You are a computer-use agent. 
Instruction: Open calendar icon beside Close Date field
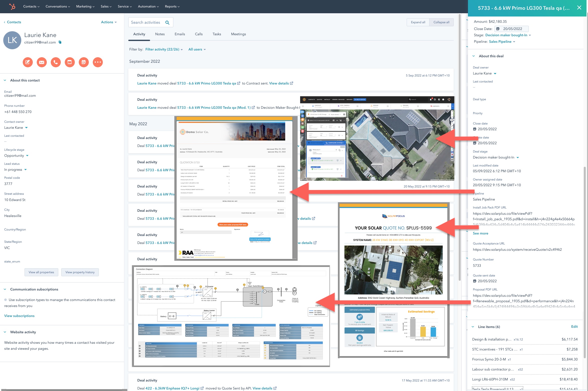[x=498, y=29]
